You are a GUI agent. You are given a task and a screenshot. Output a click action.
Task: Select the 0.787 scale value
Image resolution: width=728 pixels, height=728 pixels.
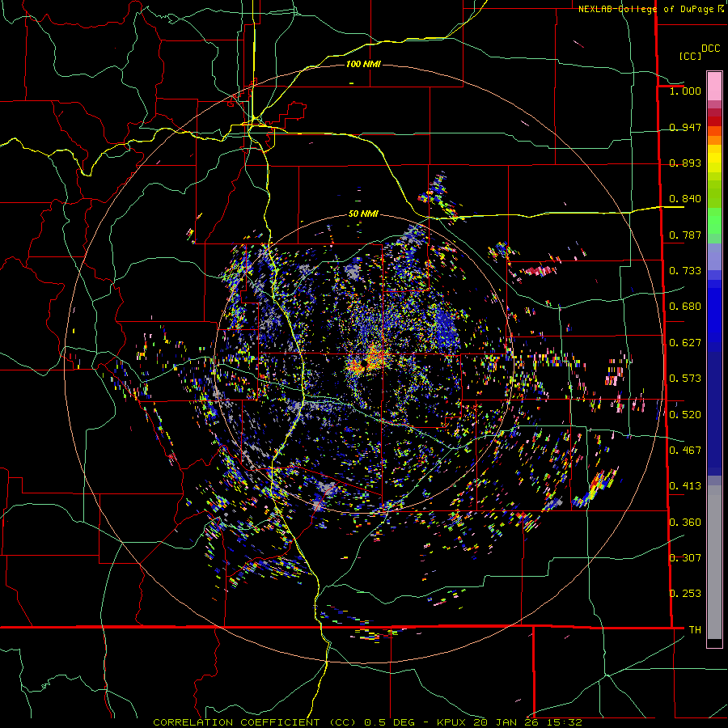click(685, 235)
